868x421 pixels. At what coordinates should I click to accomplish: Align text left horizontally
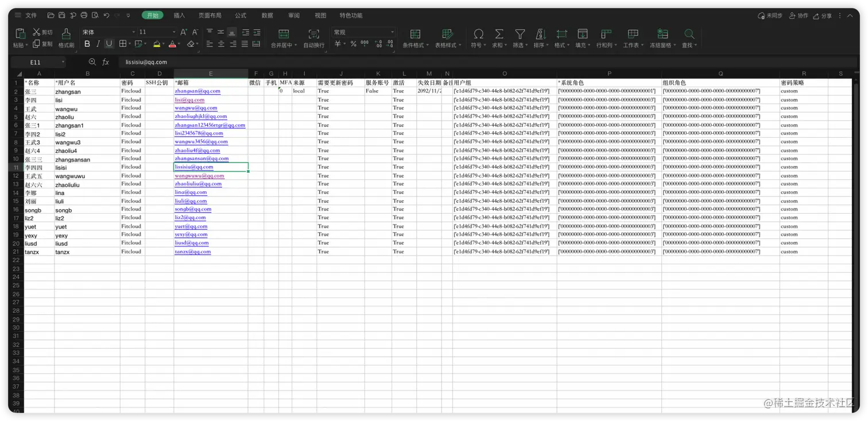pos(210,44)
